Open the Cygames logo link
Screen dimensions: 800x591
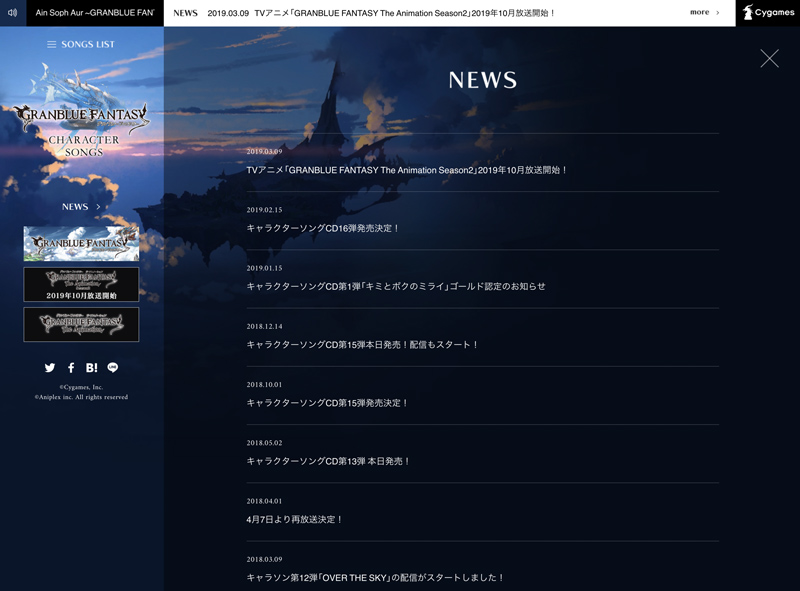(x=768, y=13)
